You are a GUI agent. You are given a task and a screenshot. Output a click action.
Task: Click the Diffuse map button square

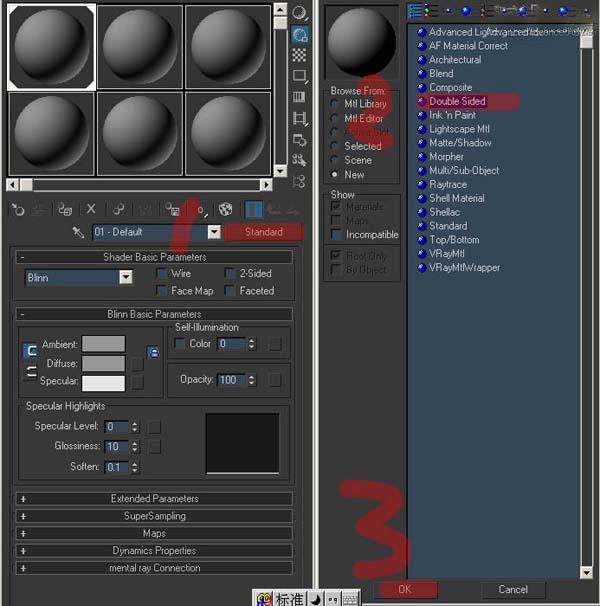coord(137,364)
